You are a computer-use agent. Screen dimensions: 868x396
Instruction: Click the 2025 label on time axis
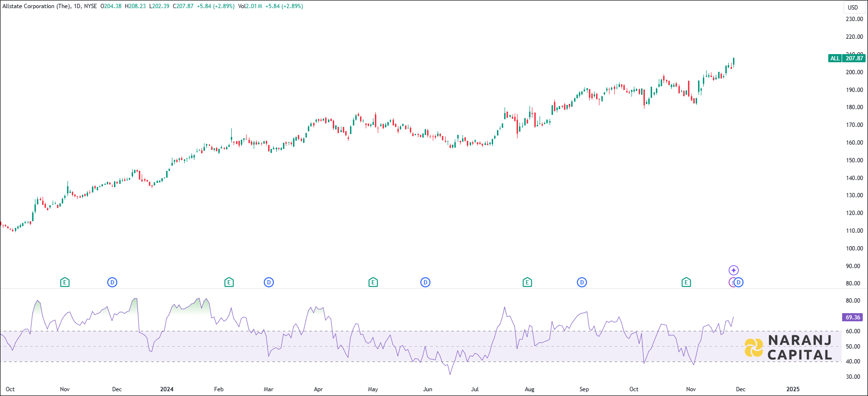tap(793, 389)
